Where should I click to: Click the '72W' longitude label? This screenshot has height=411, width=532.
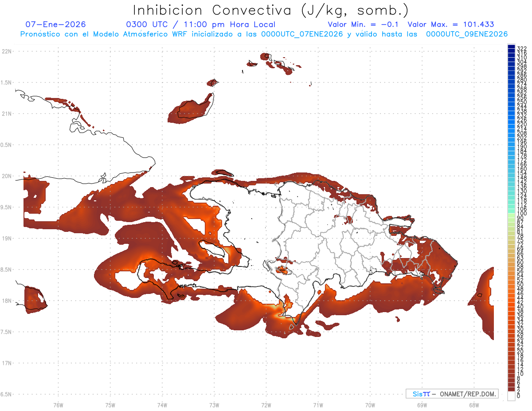click(266, 405)
